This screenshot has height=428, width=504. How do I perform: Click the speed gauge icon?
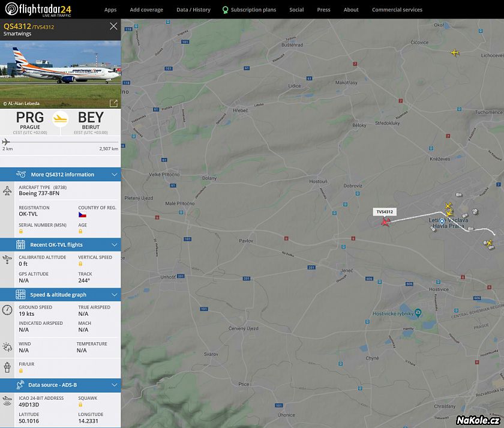pos(7,310)
